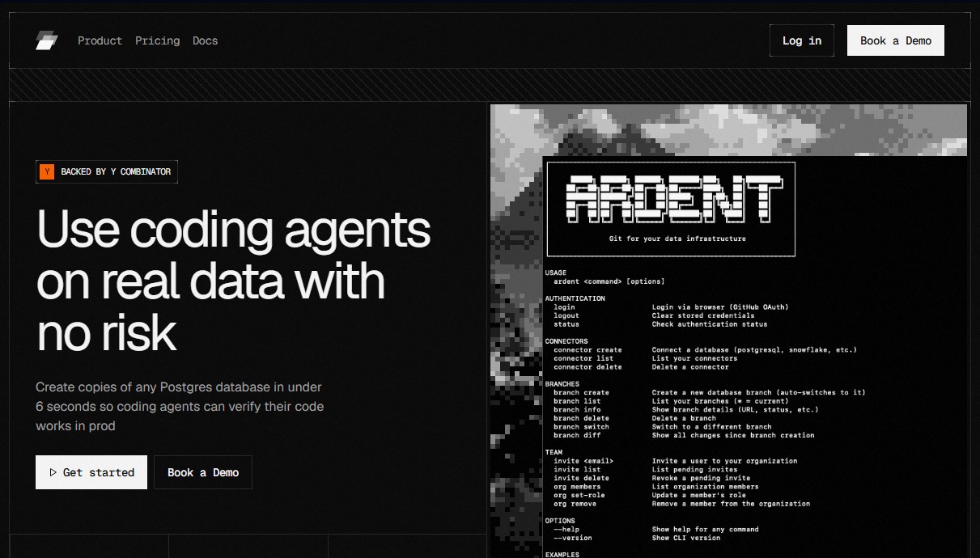Viewport: 980px width, 558px height.
Task: Click the 'invite list' command
Action: point(577,469)
